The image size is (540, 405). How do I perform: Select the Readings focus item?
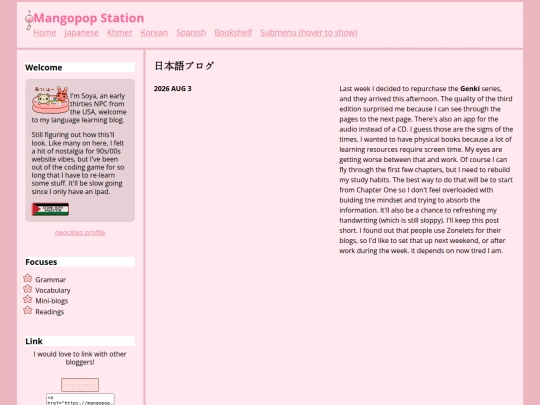coord(50,312)
